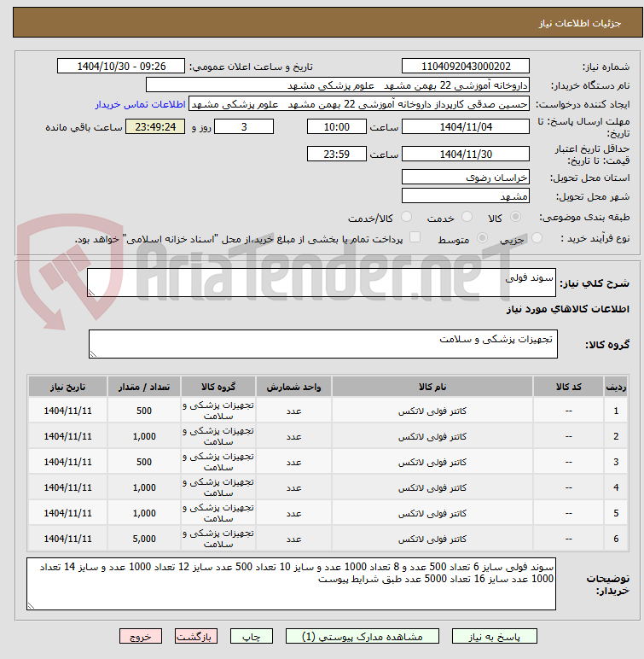Click the response deadline date 1404/11/04
Image resolution: width=644 pixels, height=659 pixels.
click(466, 126)
